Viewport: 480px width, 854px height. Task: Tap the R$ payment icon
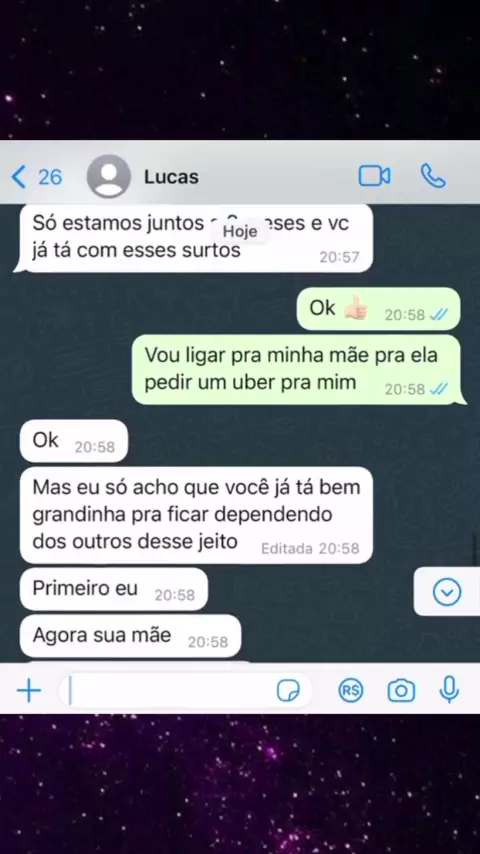[x=350, y=691]
